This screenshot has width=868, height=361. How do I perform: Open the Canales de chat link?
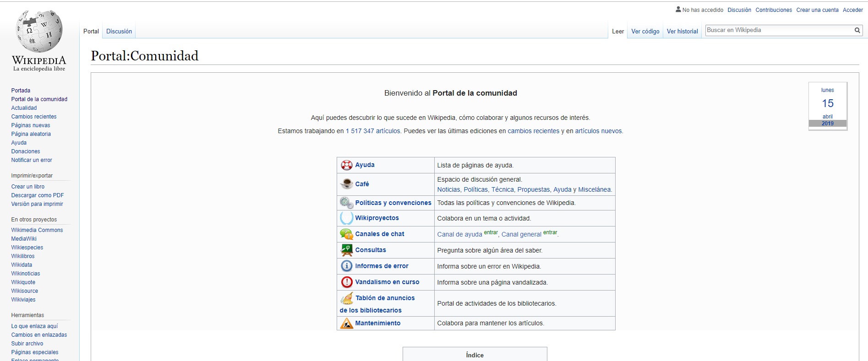[380, 234]
